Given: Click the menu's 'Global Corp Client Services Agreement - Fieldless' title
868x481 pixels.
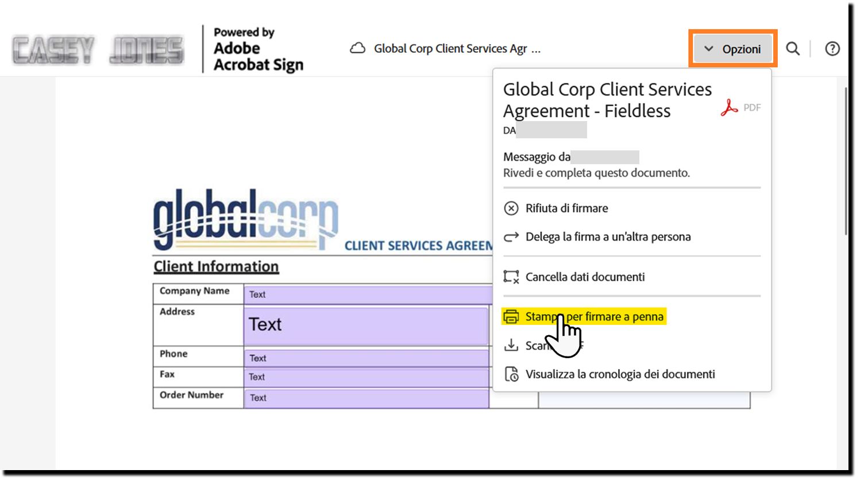Looking at the screenshot, I should [607, 100].
